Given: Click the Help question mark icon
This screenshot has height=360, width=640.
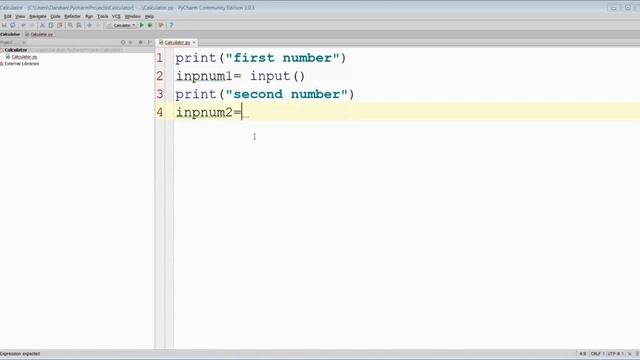Looking at the screenshot, I should coord(171,25).
